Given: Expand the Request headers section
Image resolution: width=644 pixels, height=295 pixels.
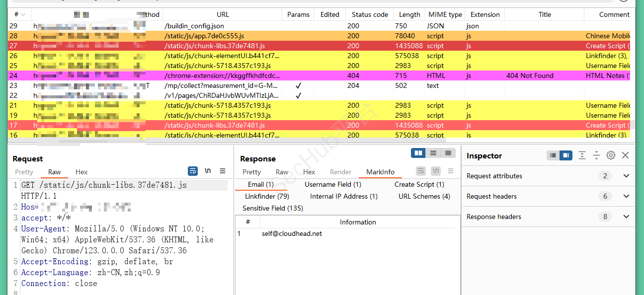Looking at the screenshot, I should pyautogui.click(x=626, y=196).
